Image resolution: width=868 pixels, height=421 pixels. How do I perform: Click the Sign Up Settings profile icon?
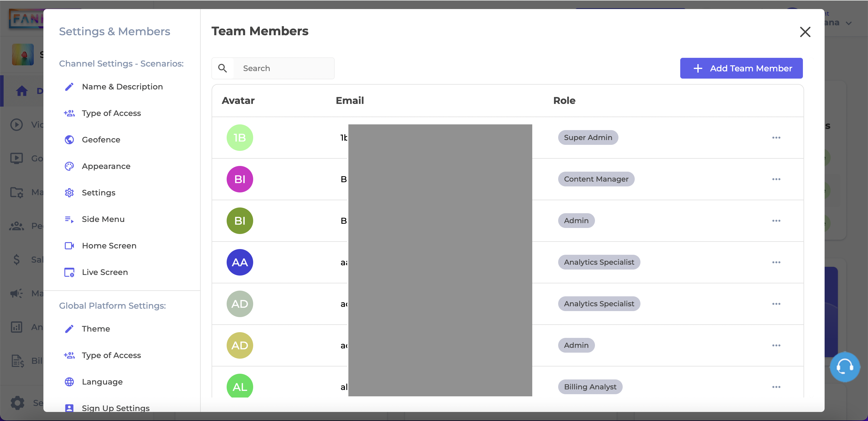[69, 408]
